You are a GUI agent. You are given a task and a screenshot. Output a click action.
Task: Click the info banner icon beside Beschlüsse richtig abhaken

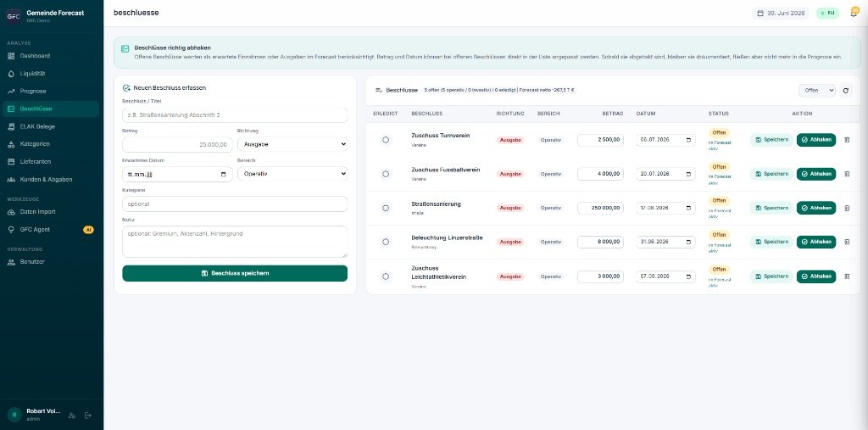click(x=125, y=48)
